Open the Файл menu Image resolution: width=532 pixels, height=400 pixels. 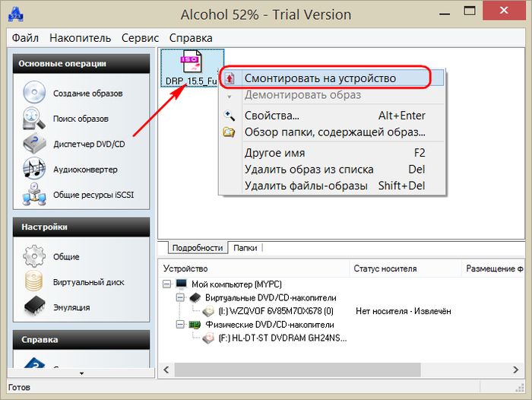[25, 37]
